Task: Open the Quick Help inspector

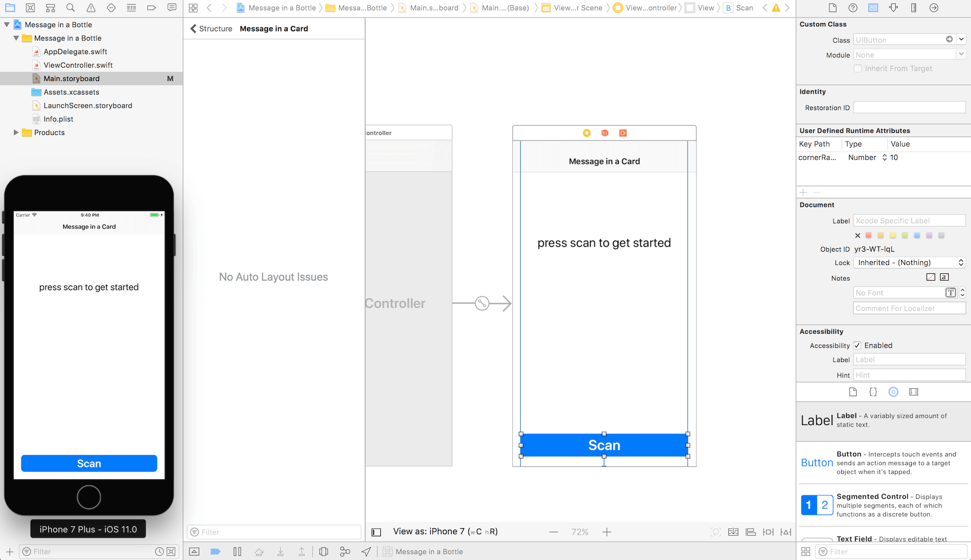Action: coord(853,8)
